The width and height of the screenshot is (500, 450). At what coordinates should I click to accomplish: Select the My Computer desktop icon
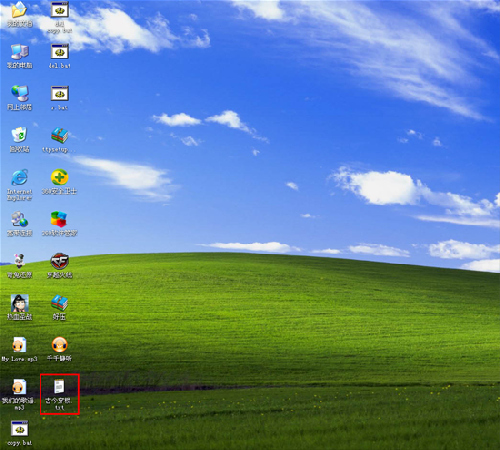tap(19, 52)
